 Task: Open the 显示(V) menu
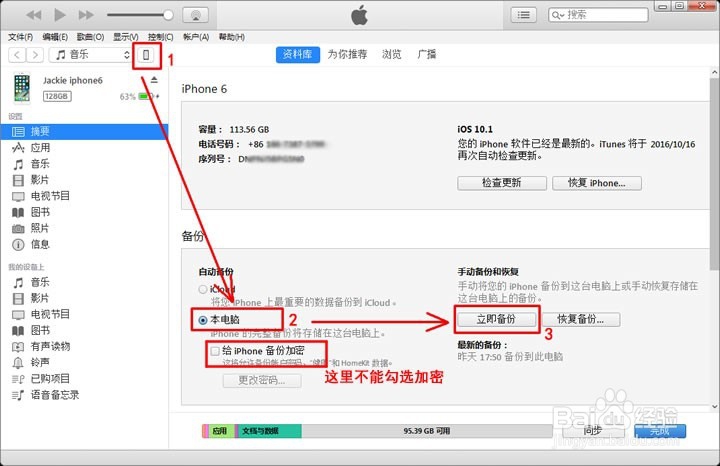coord(126,37)
